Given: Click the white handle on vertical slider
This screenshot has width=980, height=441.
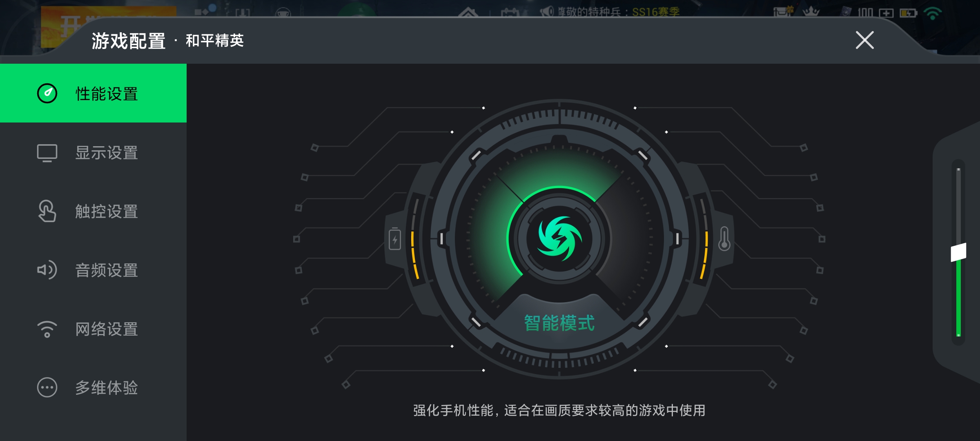Looking at the screenshot, I should 958,252.
